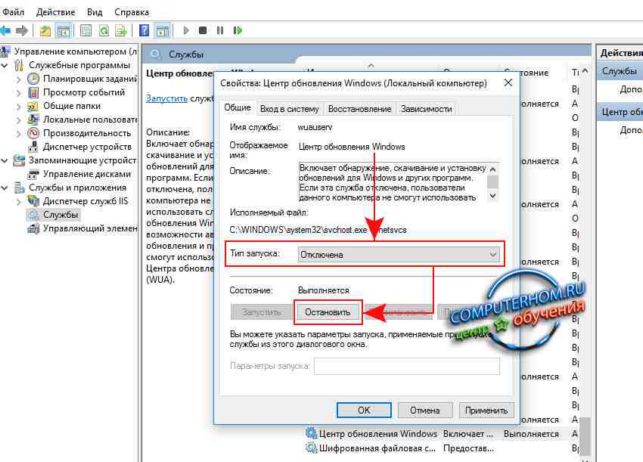The image size is (643, 462).
Task: Switch to the Общие tab
Action: 237,107
